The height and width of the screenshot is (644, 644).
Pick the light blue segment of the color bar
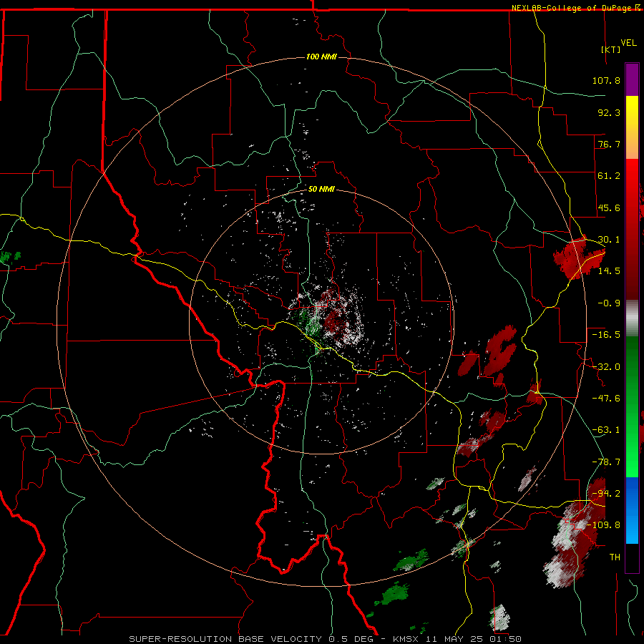[632, 528]
